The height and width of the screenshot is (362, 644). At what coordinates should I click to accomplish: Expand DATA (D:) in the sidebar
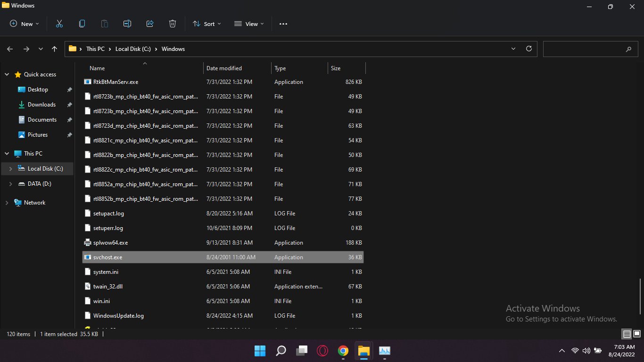pyautogui.click(x=11, y=184)
